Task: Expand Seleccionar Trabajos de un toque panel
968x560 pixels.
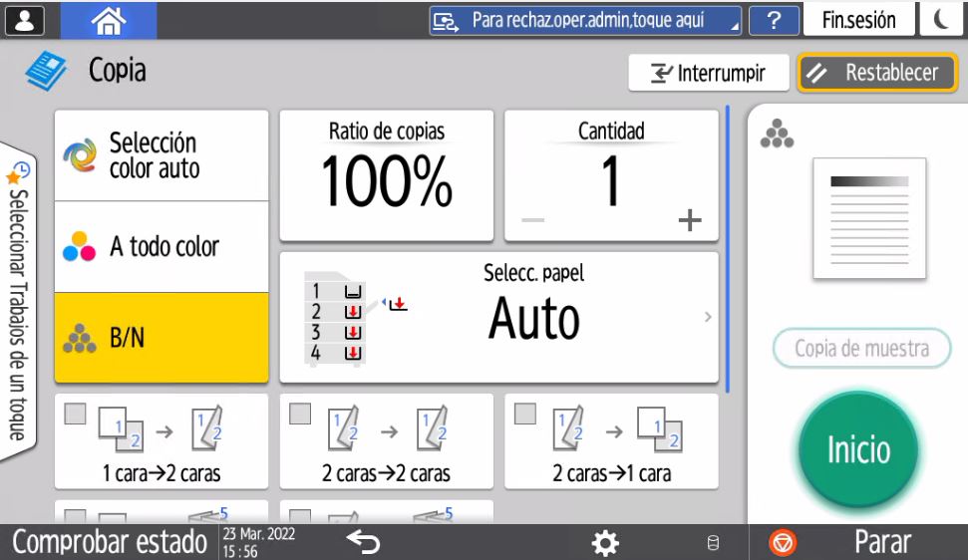Action: point(17,299)
